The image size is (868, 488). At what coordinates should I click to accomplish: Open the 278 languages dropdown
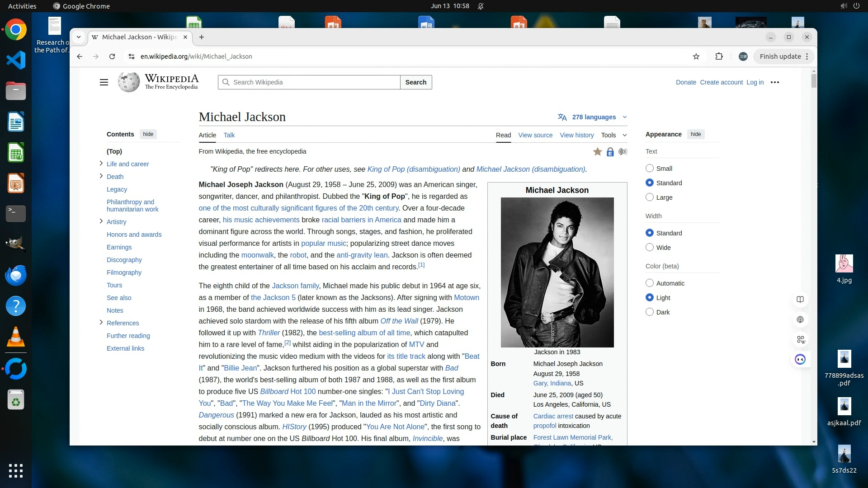tap(593, 117)
